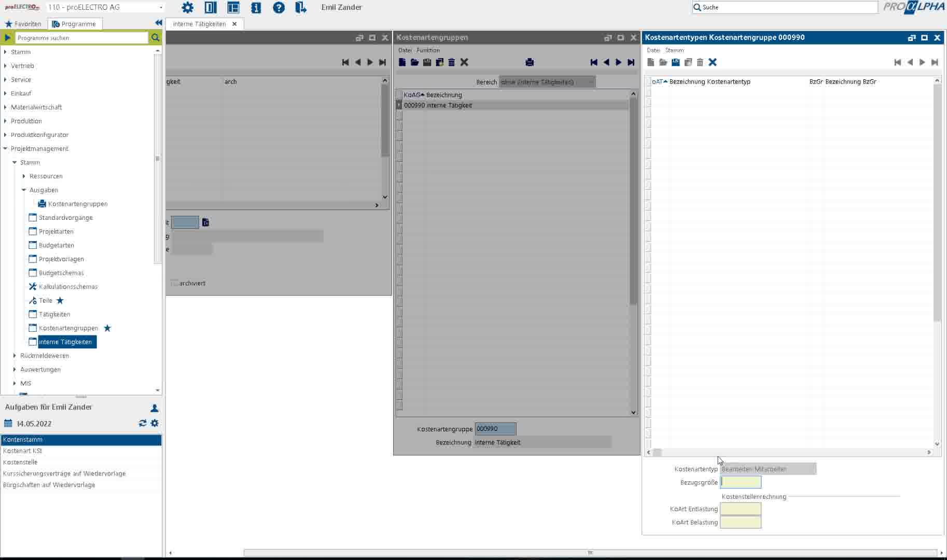Viewport: 947px width, 560px height.
Task: Click Open folder icon in Kostenartengruppen window
Action: 414,62
